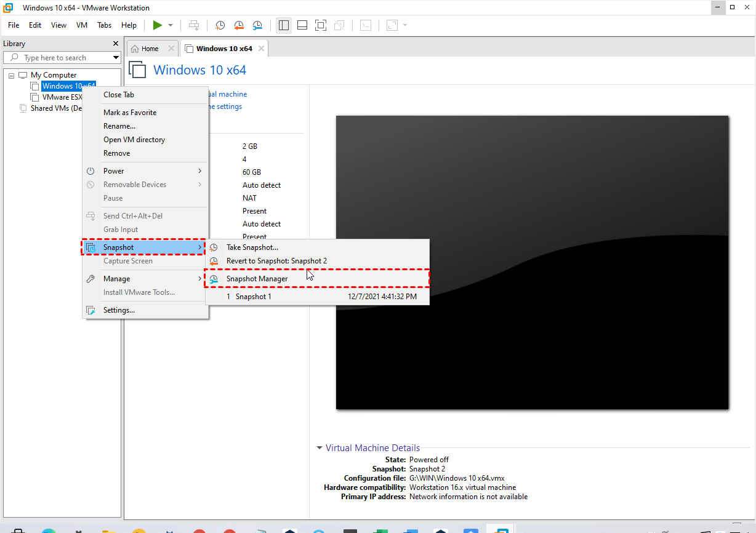
Task: Collapse the Virtual Machine Details section
Action: click(x=319, y=448)
